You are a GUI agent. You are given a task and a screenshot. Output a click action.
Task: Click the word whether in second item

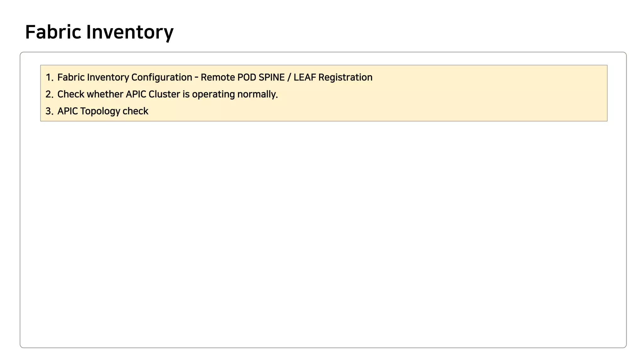click(105, 94)
